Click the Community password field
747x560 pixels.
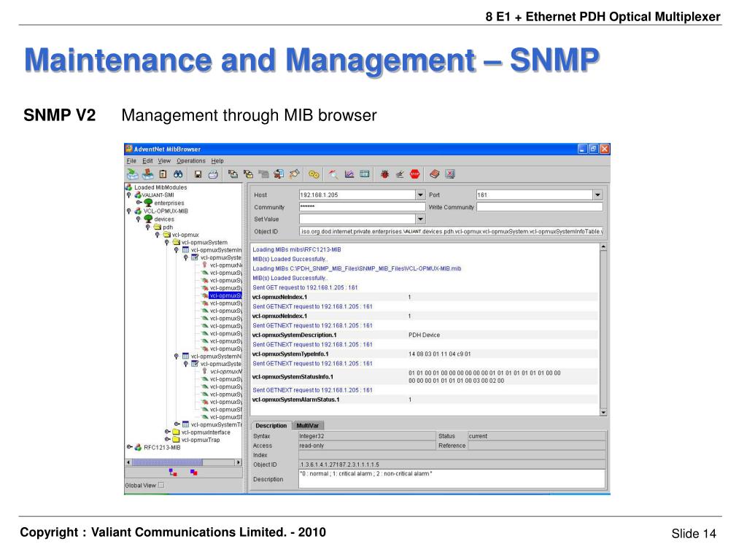tap(362, 206)
